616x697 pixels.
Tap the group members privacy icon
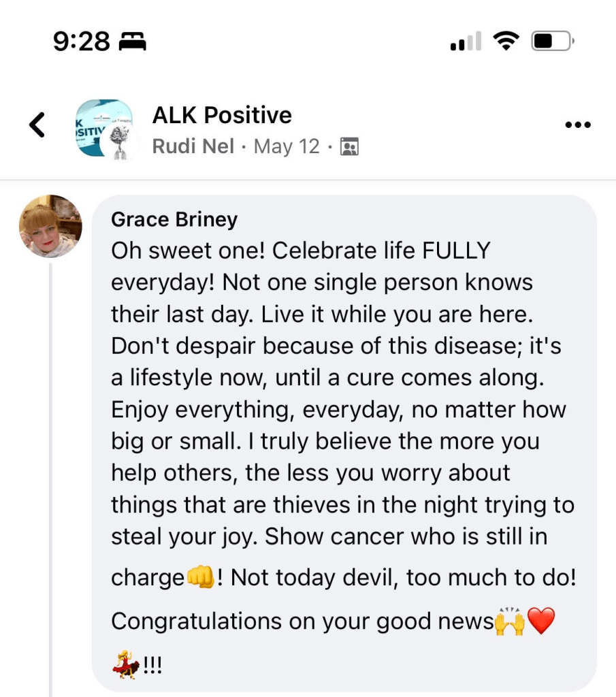(x=349, y=147)
